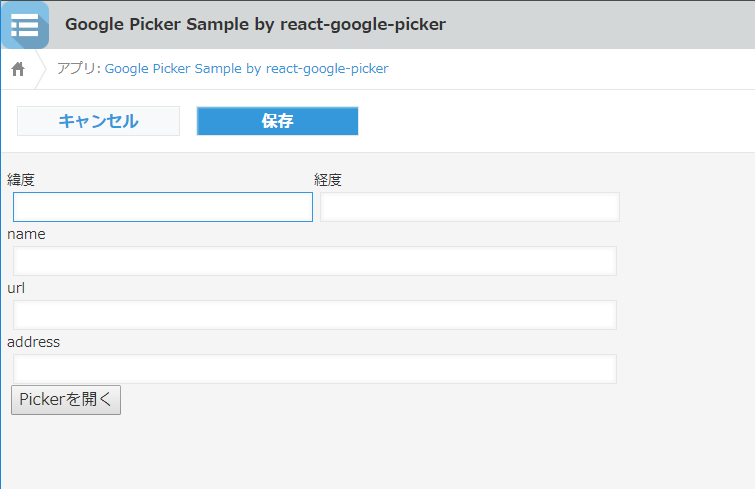This screenshot has width=755, height=489.
Task: Click the gray header bar beside title
Action: [x=600, y=24]
